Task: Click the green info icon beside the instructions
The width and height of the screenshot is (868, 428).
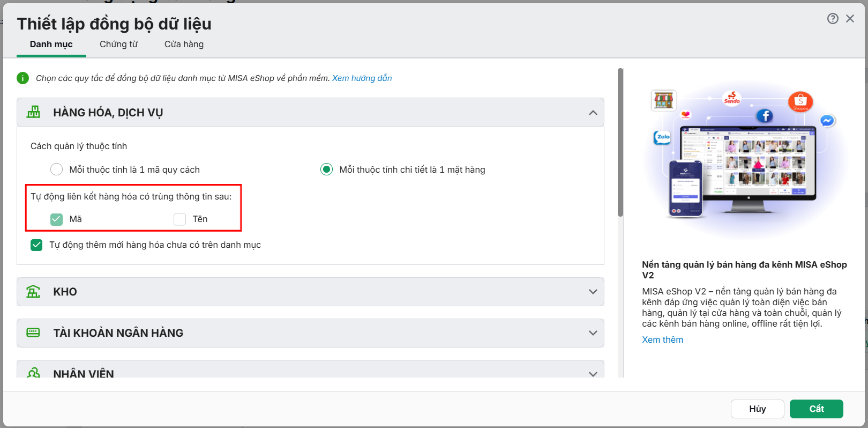Action: pyautogui.click(x=23, y=78)
